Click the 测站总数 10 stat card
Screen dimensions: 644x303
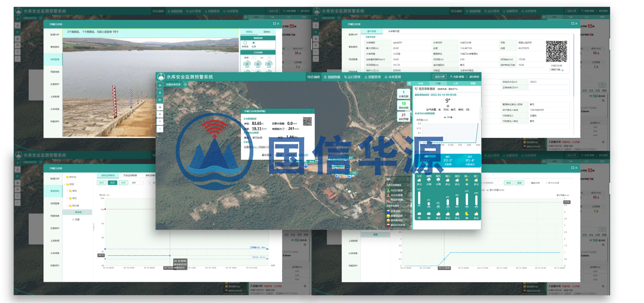tap(403, 105)
